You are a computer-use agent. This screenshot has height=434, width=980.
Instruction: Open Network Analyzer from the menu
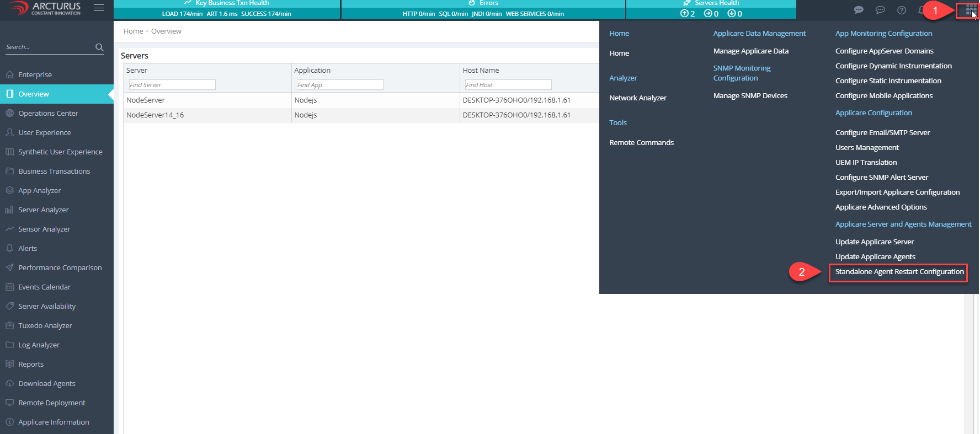coord(638,98)
